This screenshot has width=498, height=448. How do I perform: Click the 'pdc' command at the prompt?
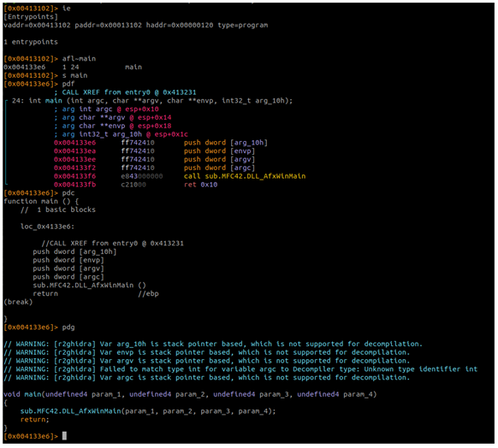(68, 193)
